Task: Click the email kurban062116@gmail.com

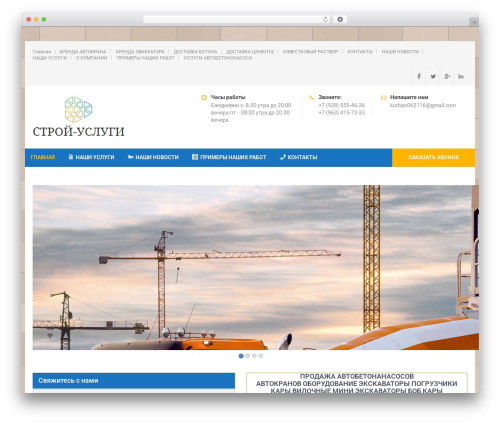Action: tap(423, 105)
